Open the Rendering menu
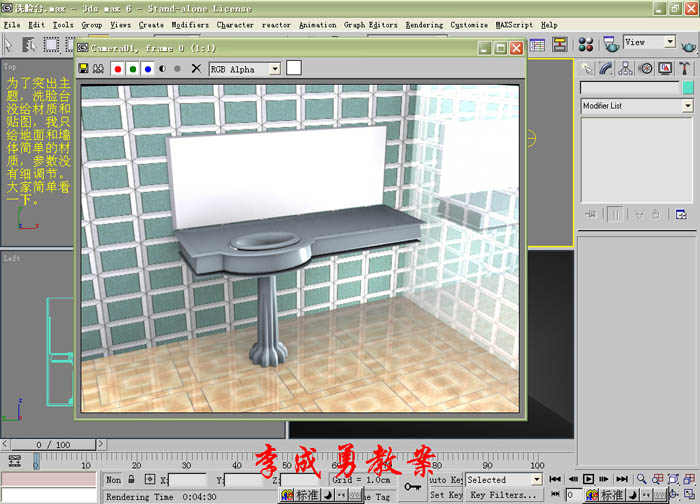Viewport: 700px width, 504px height. (x=424, y=25)
